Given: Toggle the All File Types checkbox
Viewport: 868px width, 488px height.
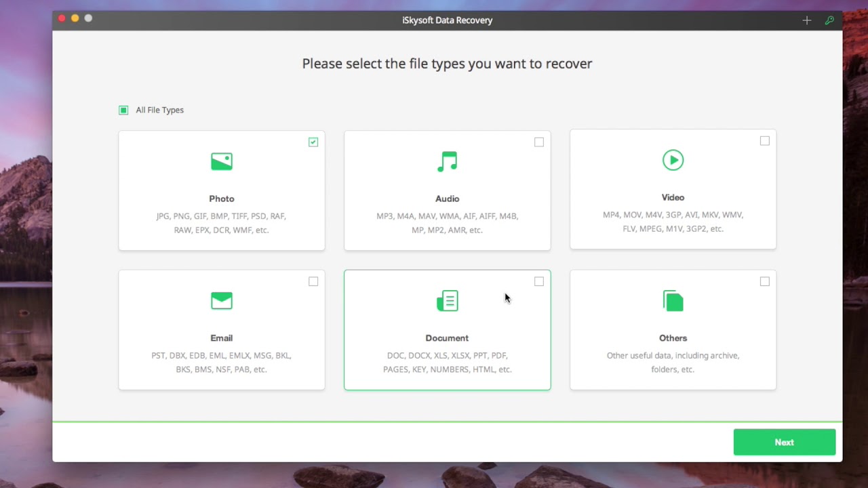Looking at the screenshot, I should [123, 110].
